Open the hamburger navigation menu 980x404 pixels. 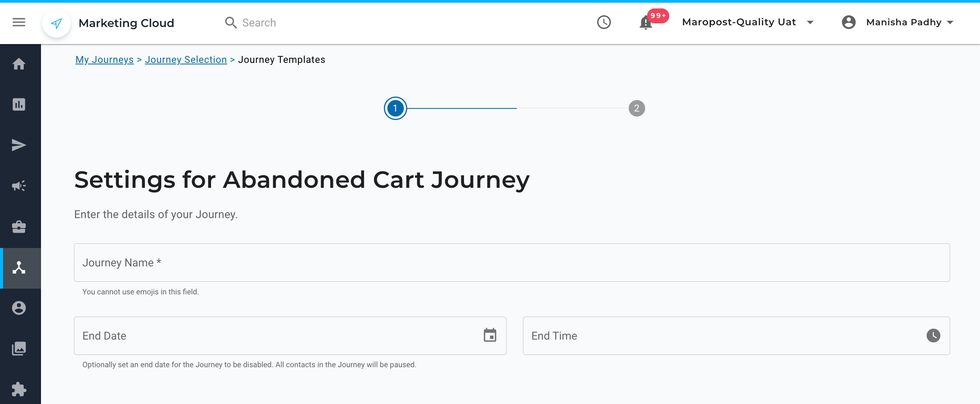(19, 22)
